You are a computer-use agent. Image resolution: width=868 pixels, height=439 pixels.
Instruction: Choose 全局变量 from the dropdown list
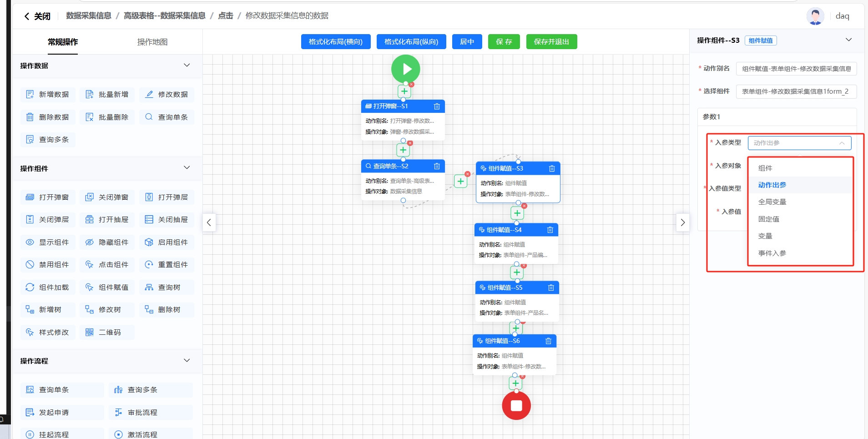(x=772, y=202)
